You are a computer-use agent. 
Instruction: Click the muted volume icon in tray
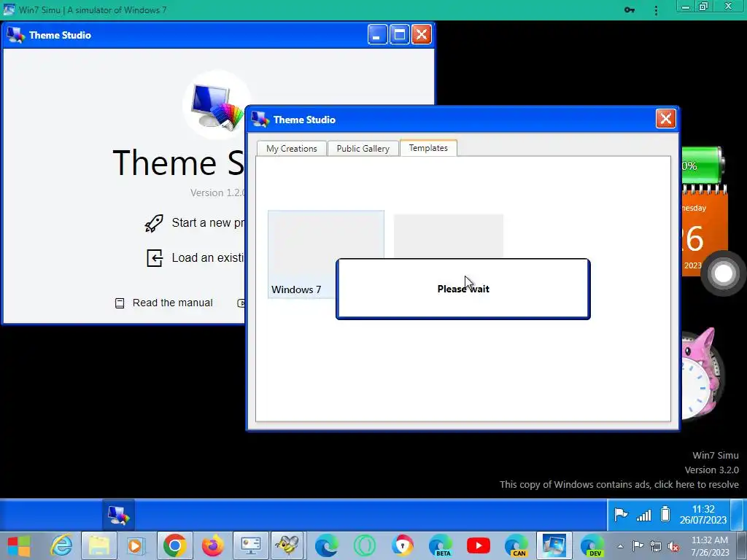pyautogui.click(x=673, y=546)
